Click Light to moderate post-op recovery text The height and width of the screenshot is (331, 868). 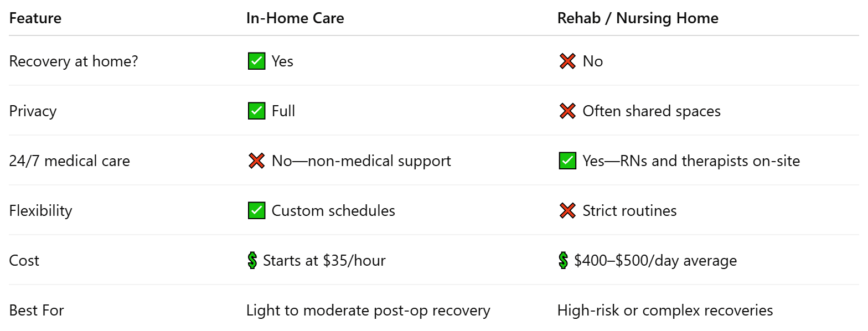coord(368,310)
